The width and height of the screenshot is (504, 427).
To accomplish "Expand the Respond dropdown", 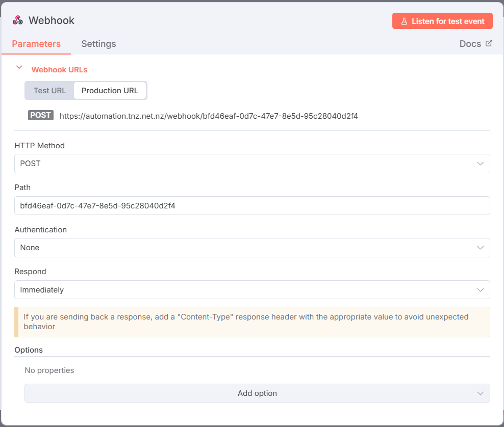I will click(x=252, y=290).
